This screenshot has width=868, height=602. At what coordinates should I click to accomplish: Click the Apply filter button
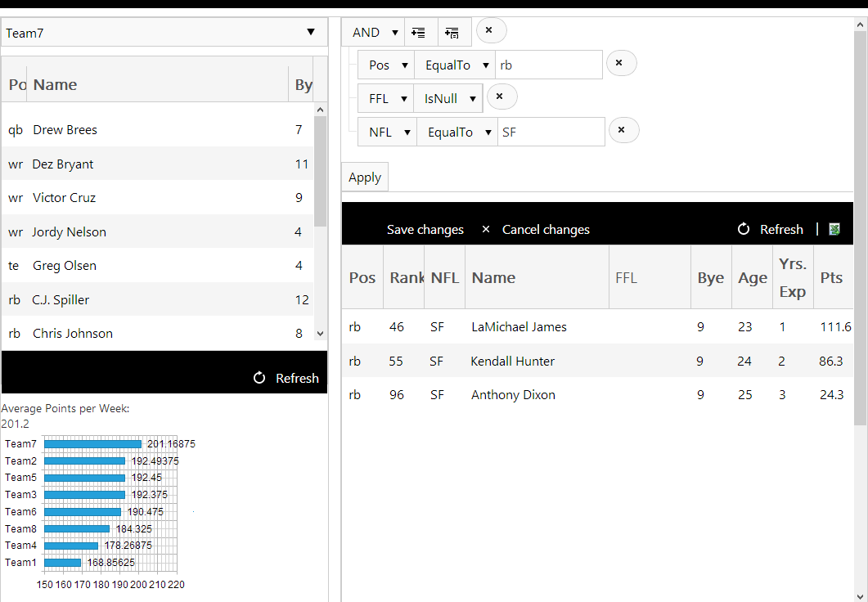[365, 177]
